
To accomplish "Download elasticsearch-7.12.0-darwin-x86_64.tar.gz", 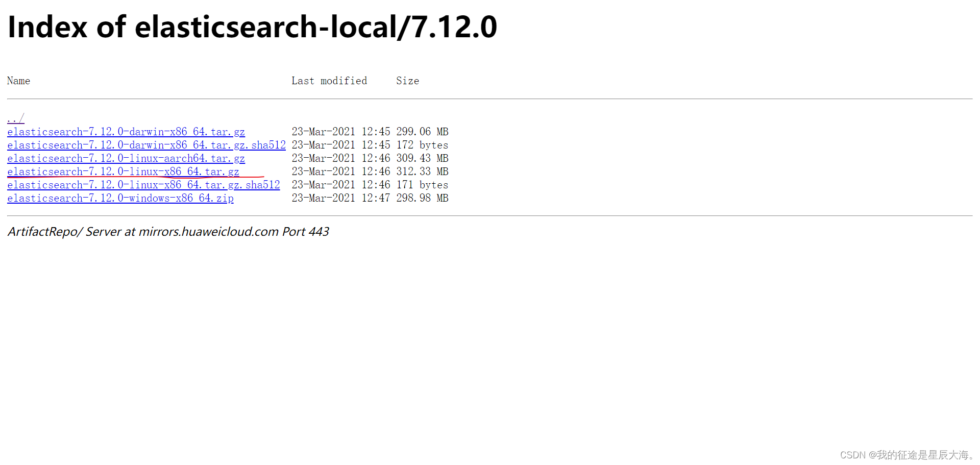I will (x=126, y=132).
